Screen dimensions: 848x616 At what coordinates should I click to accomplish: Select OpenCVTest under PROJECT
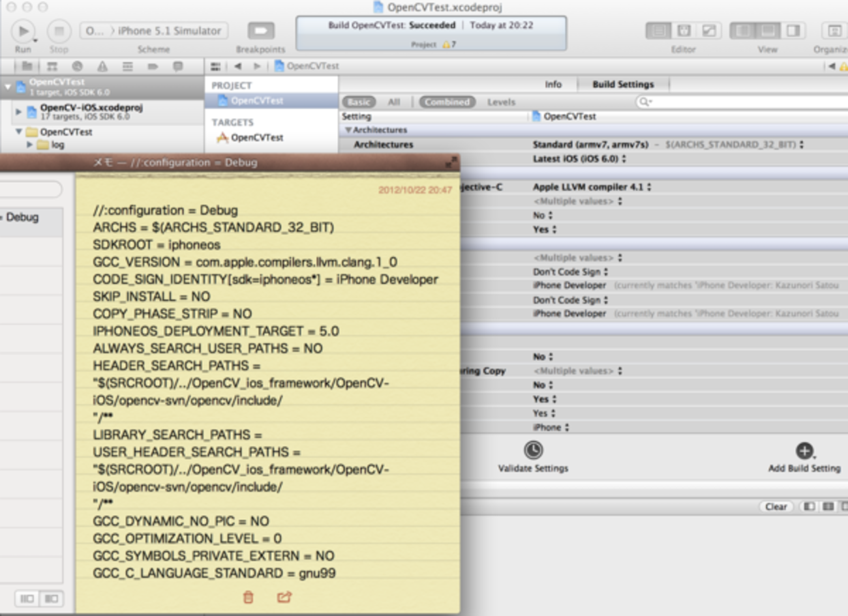pos(256,100)
